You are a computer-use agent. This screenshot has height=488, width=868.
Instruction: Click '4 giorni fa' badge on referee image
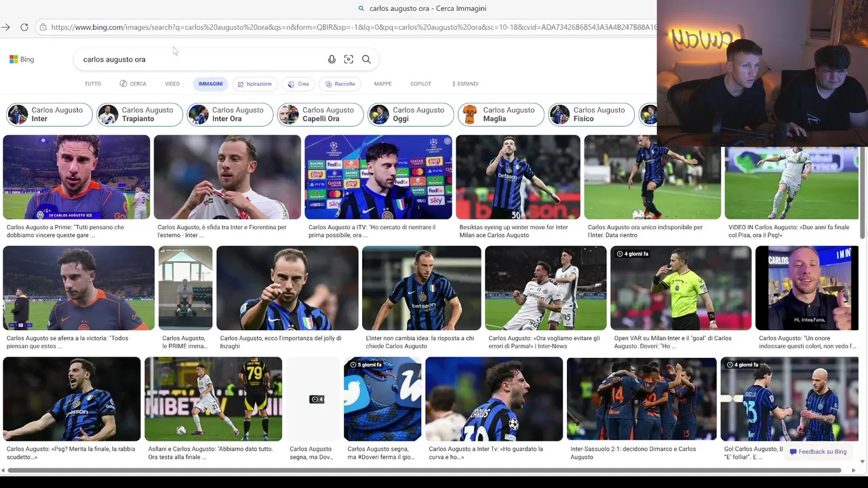click(632, 253)
